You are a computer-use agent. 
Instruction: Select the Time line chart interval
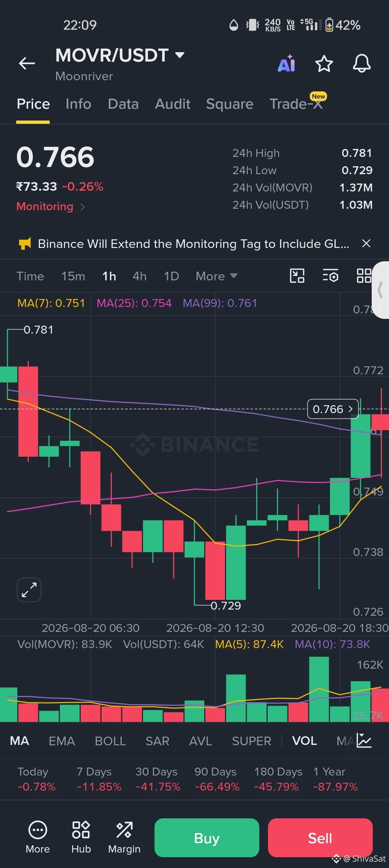tap(30, 276)
